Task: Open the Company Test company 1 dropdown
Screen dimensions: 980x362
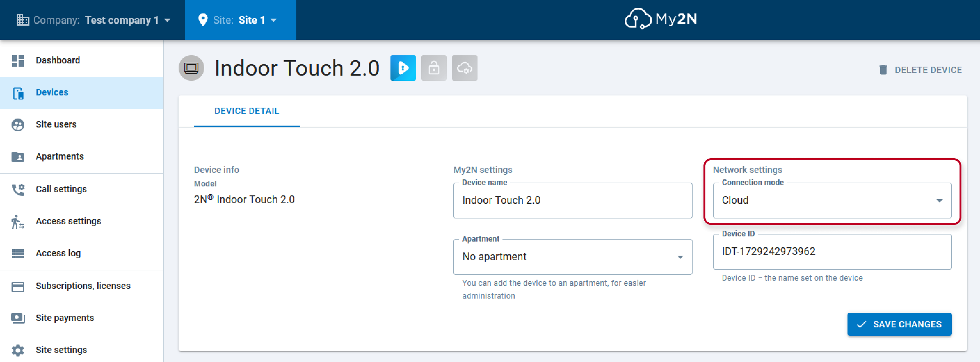Action: [93, 20]
